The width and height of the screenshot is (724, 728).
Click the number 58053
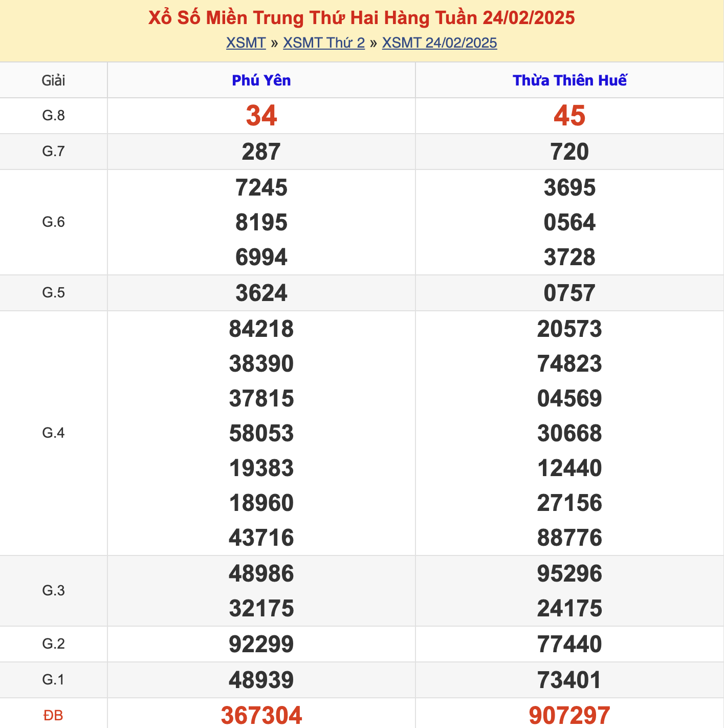tap(261, 433)
